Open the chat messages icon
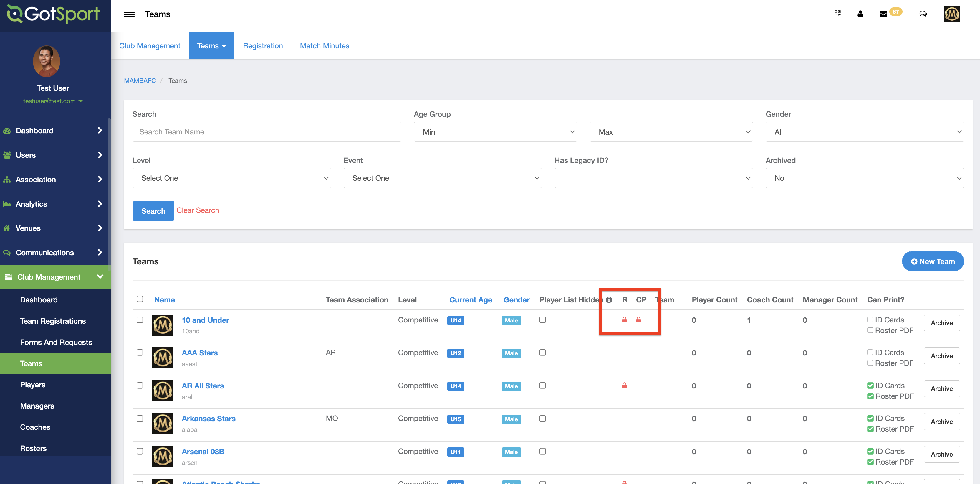The width and height of the screenshot is (980, 484). [x=923, y=14]
